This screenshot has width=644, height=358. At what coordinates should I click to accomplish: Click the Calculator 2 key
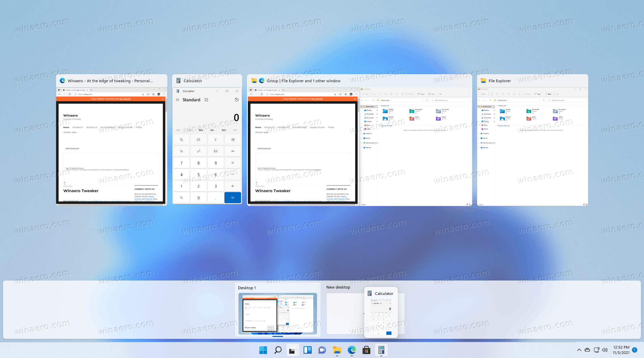(199, 186)
